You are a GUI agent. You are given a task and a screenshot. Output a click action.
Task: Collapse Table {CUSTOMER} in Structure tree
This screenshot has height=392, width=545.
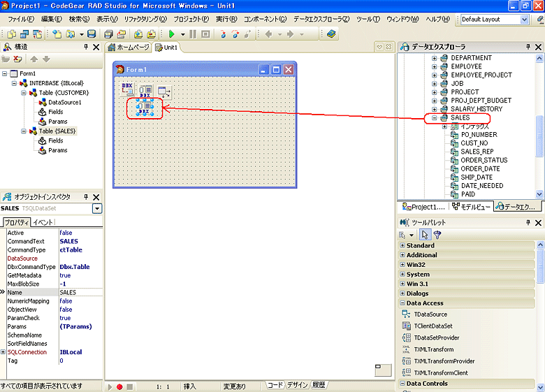tap(24, 93)
